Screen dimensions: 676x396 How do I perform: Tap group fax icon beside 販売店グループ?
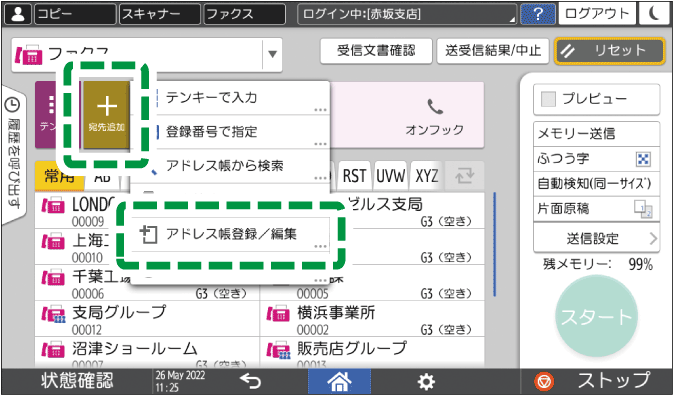click(278, 350)
